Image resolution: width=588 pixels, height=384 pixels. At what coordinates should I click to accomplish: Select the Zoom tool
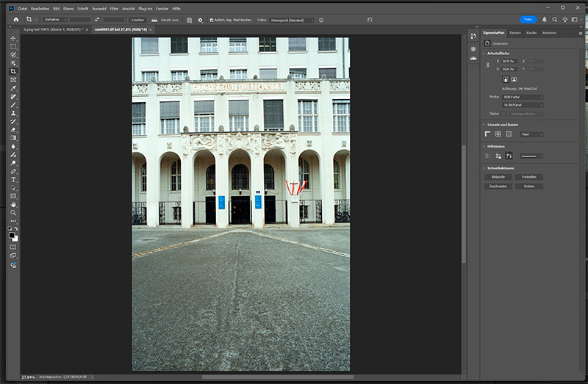coord(13,212)
